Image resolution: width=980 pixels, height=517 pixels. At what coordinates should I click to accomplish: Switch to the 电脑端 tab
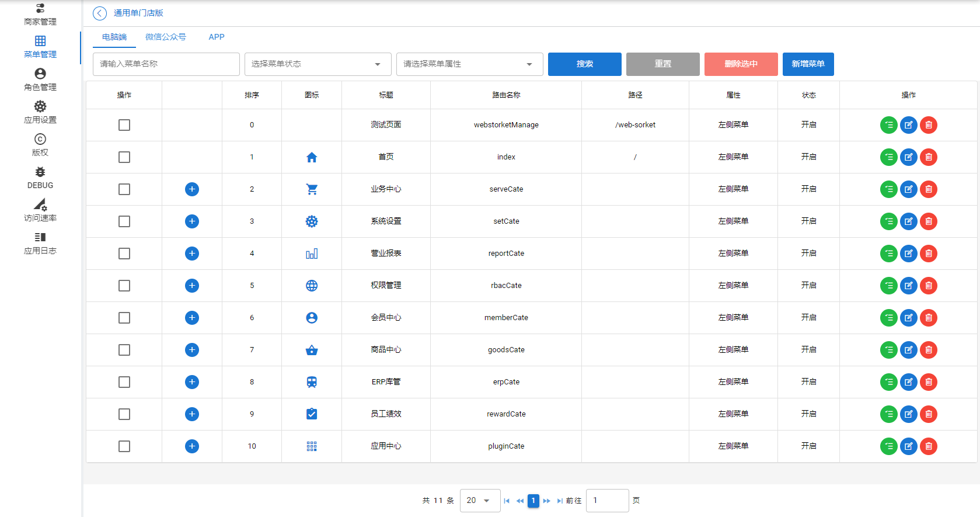tap(114, 37)
